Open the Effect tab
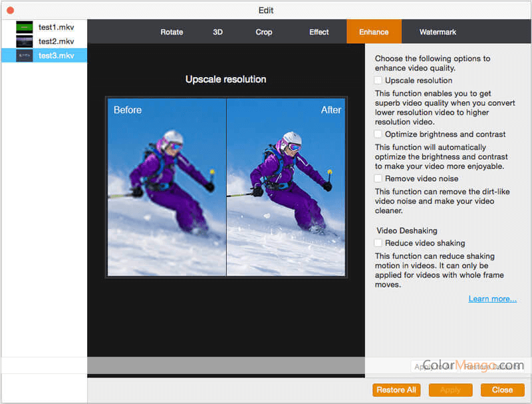532x404 pixels. [319, 32]
